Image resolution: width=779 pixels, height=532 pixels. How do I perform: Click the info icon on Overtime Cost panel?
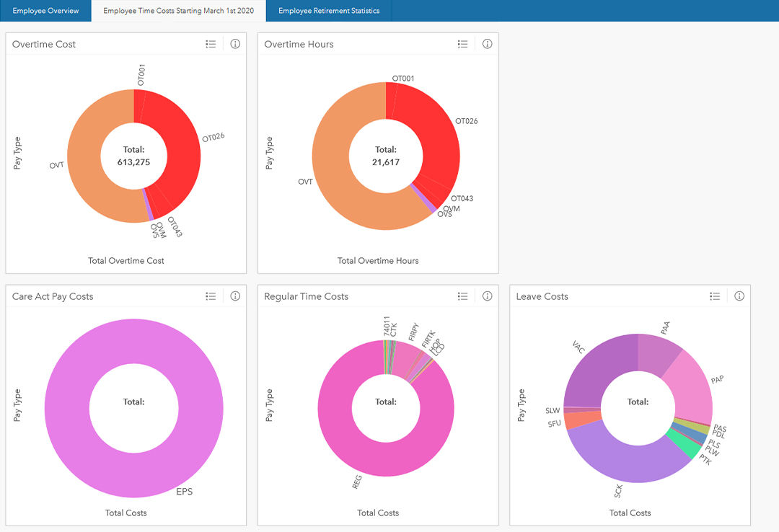[x=234, y=43]
